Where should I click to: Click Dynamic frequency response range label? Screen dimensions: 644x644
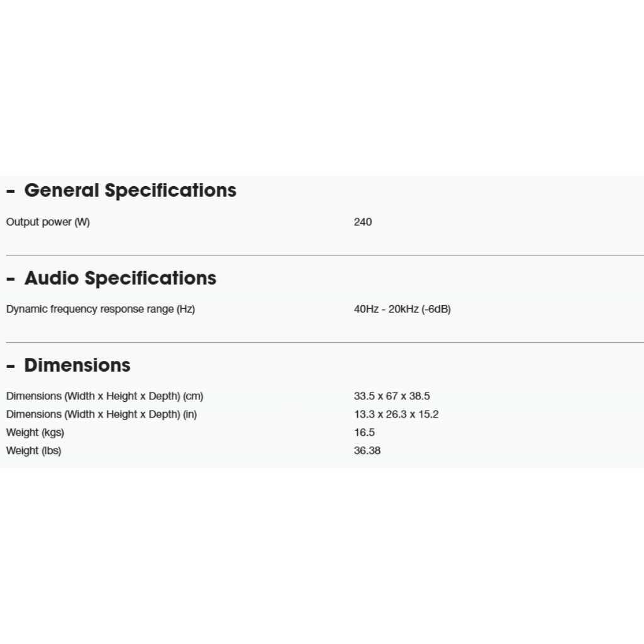(101, 309)
